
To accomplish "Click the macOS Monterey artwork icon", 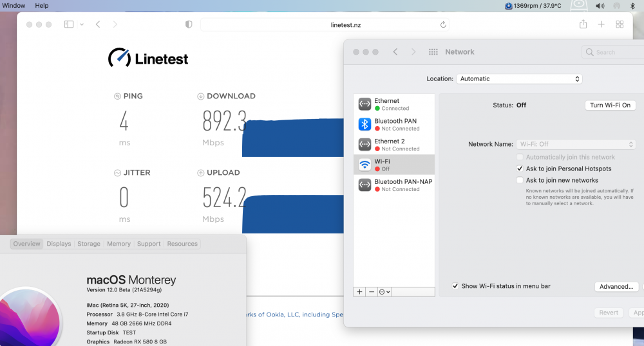I will [30, 318].
